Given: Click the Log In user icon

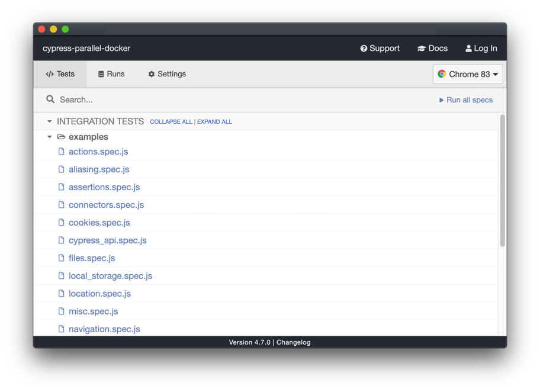Looking at the screenshot, I should pyautogui.click(x=468, y=49).
